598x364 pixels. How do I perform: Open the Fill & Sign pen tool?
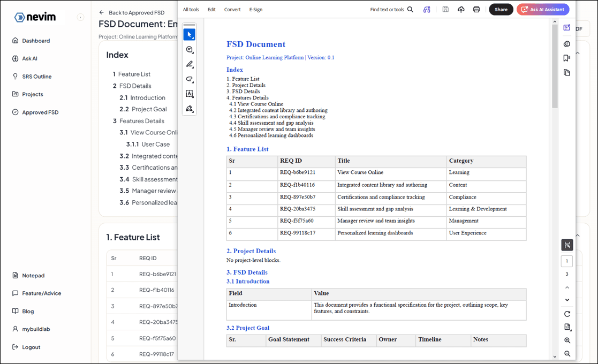[x=189, y=109]
